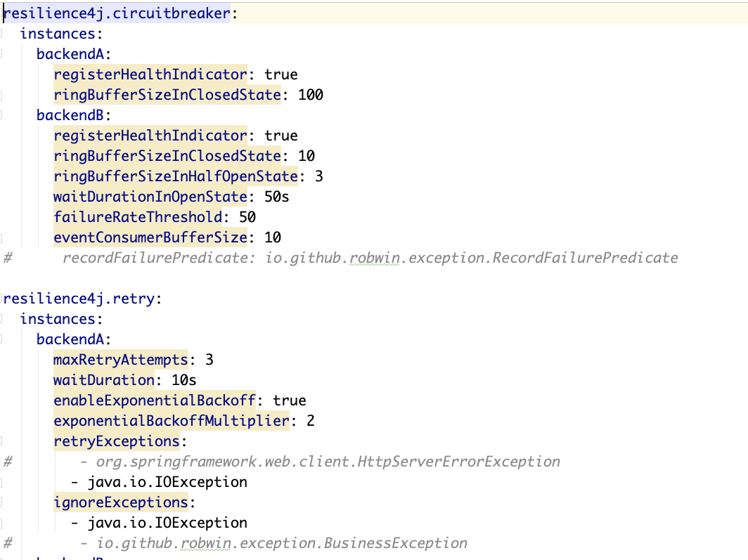
Task: Click the maxRetryAttempts line under backendA
Action: pyautogui.click(x=120, y=359)
